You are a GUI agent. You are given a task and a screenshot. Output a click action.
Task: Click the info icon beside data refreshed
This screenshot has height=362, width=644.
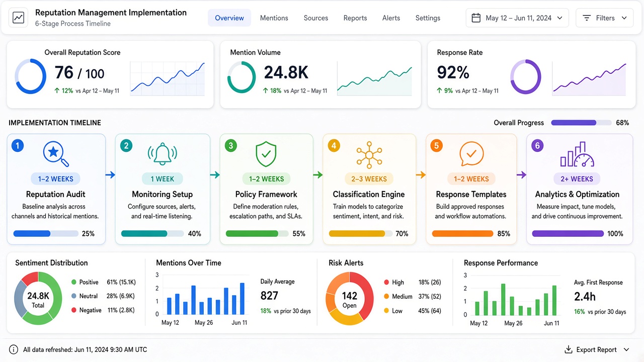click(x=14, y=349)
